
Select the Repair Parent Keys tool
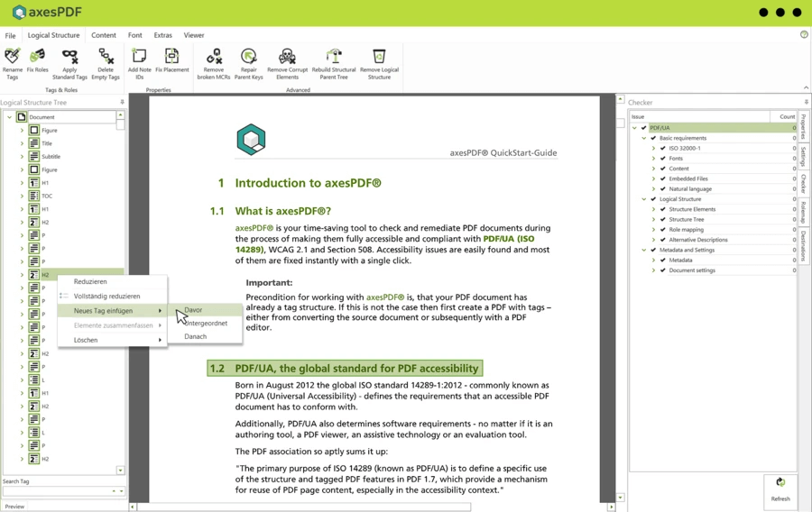[249, 64]
